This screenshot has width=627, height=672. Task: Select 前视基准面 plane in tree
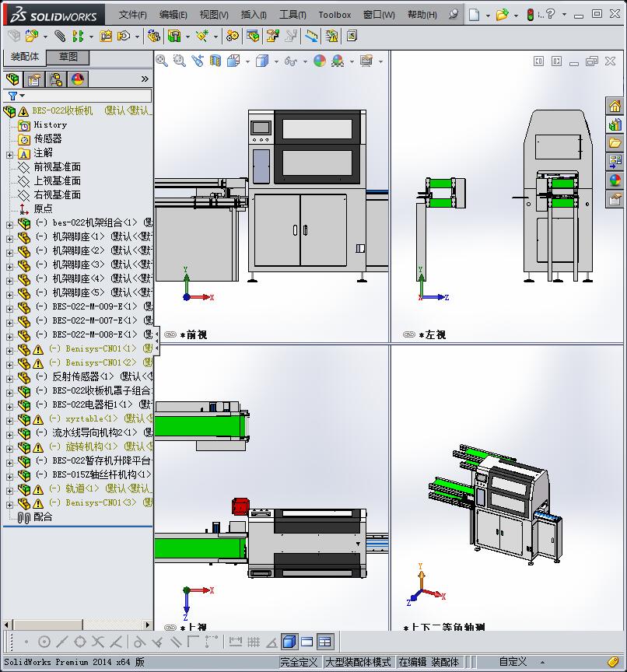tap(57, 166)
